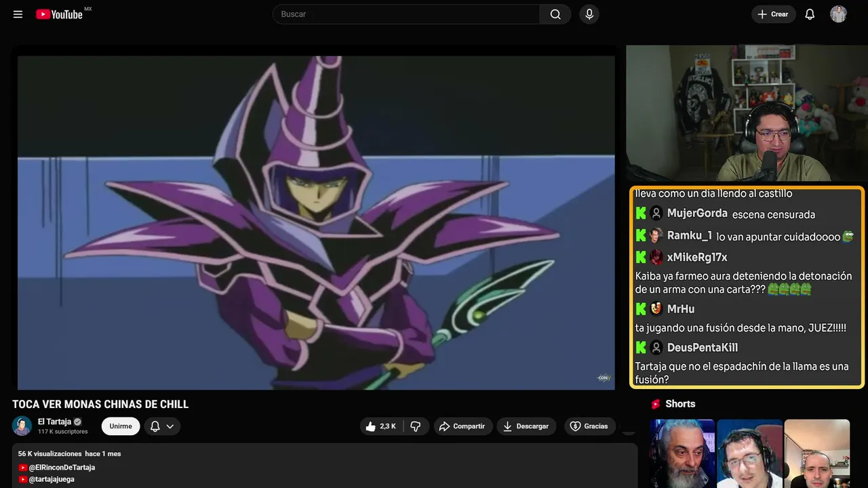Open account avatar menu
The height and width of the screenshot is (488, 868).
tap(838, 14)
